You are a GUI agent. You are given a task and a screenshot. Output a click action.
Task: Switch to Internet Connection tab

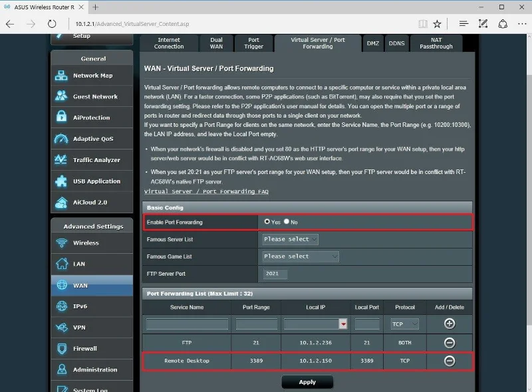click(x=169, y=43)
